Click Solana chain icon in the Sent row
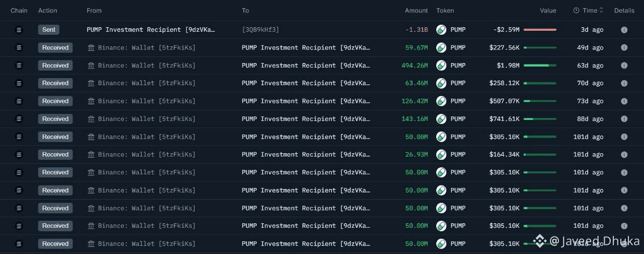644x254 pixels. pyautogui.click(x=19, y=30)
